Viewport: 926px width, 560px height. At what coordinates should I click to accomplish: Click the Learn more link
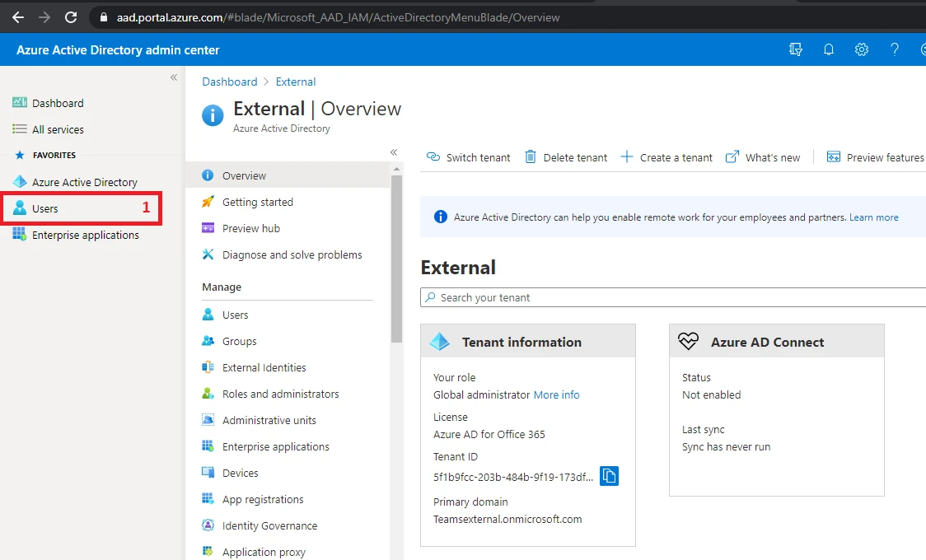click(x=874, y=217)
